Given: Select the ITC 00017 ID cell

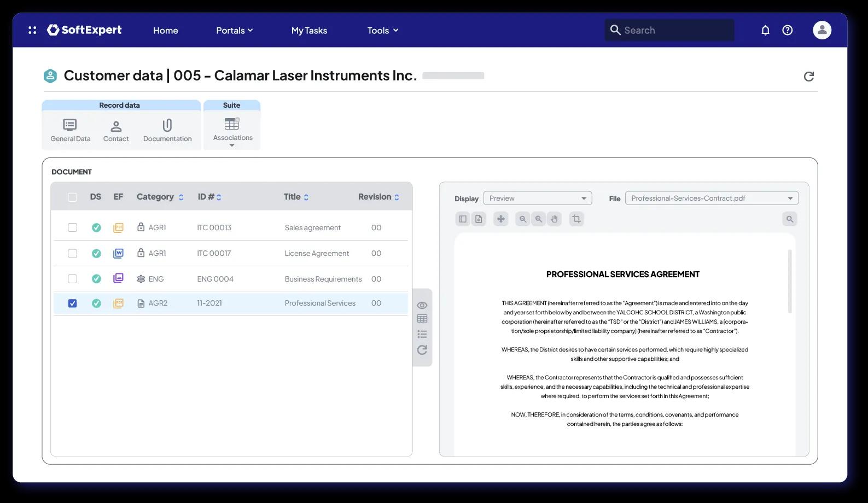Looking at the screenshot, I should (x=214, y=253).
